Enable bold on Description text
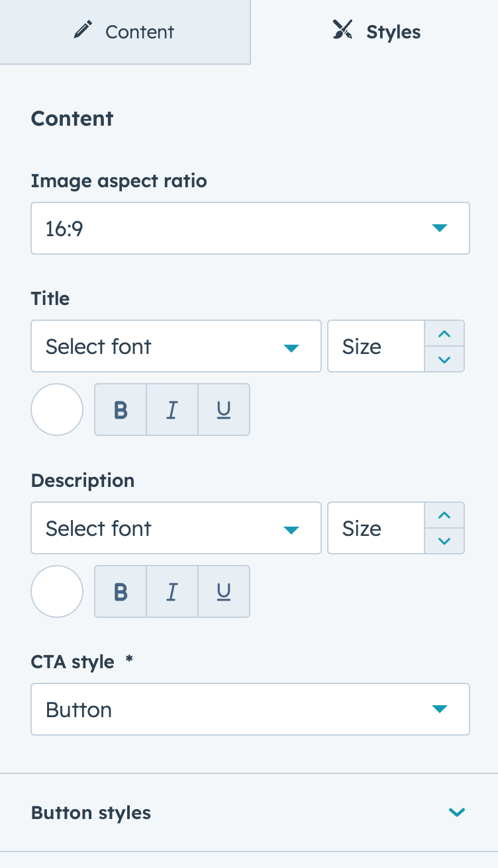 [x=121, y=591]
